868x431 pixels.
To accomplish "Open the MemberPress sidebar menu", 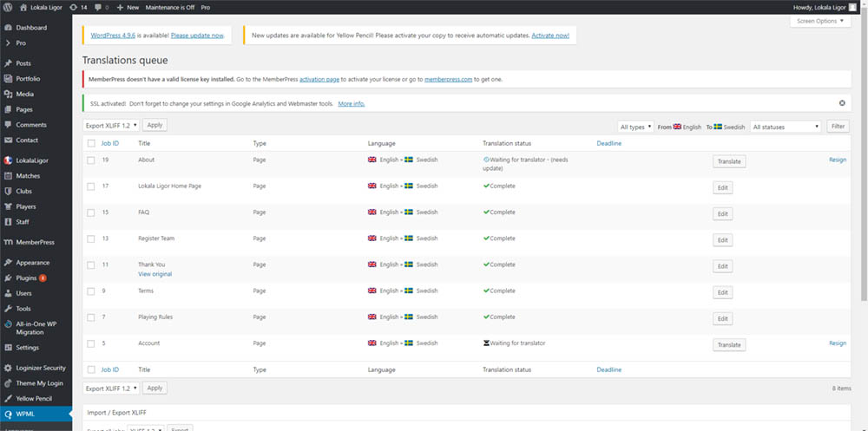I will [x=36, y=242].
